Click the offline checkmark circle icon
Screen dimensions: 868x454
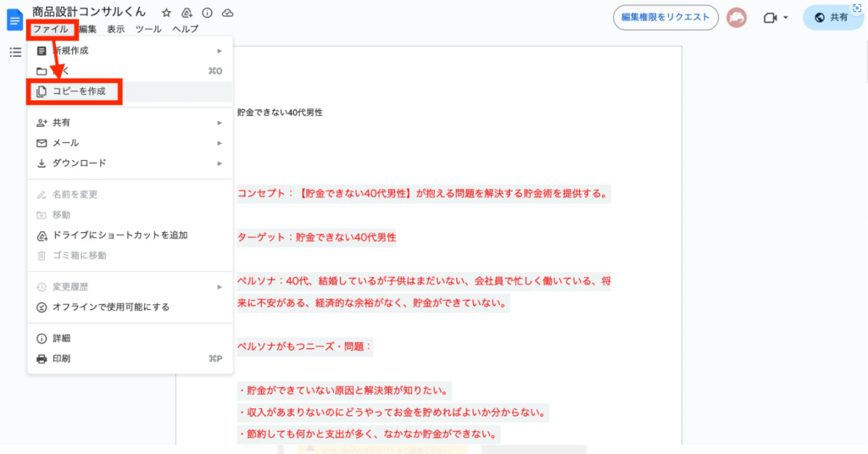pos(42,307)
